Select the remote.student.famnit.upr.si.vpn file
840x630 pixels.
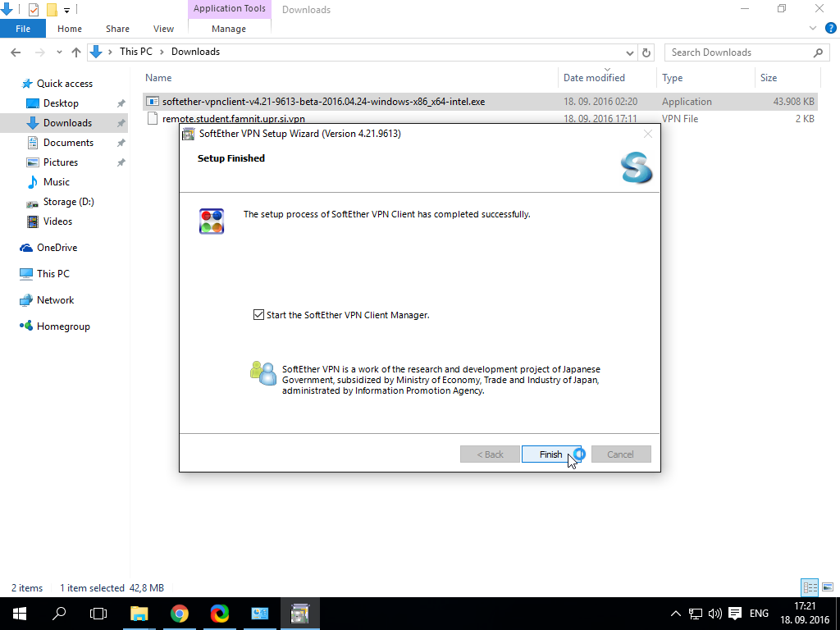point(480,118)
